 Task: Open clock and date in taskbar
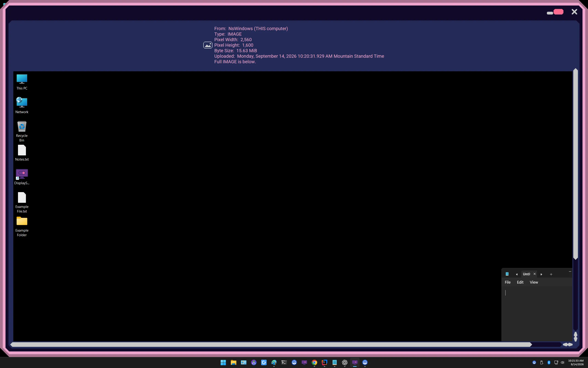pyautogui.click(x=576, y=362)
